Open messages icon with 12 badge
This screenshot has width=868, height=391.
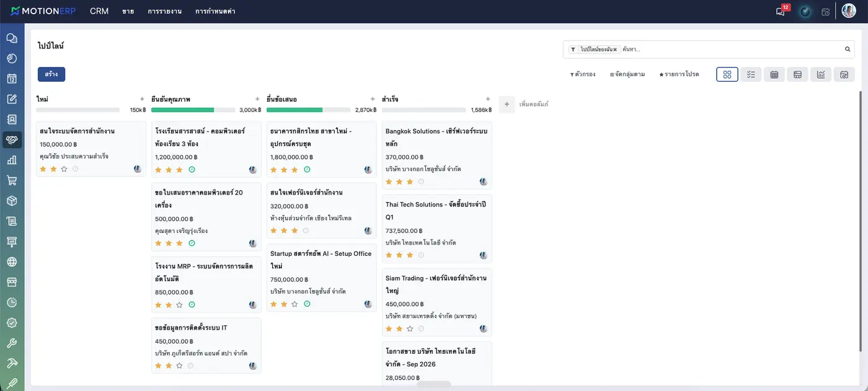pyautogui.click(x=781, y=11)
